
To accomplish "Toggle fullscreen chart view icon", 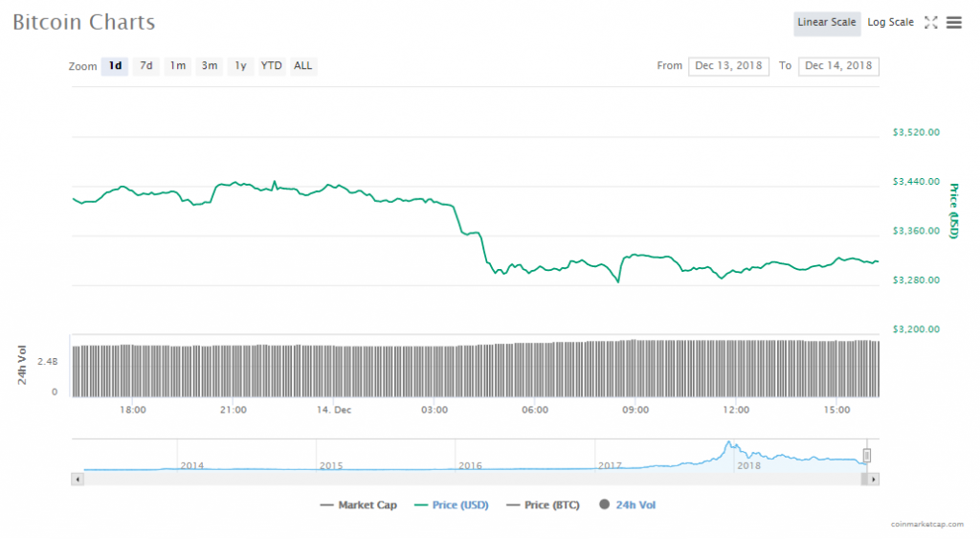I will 930,23.
